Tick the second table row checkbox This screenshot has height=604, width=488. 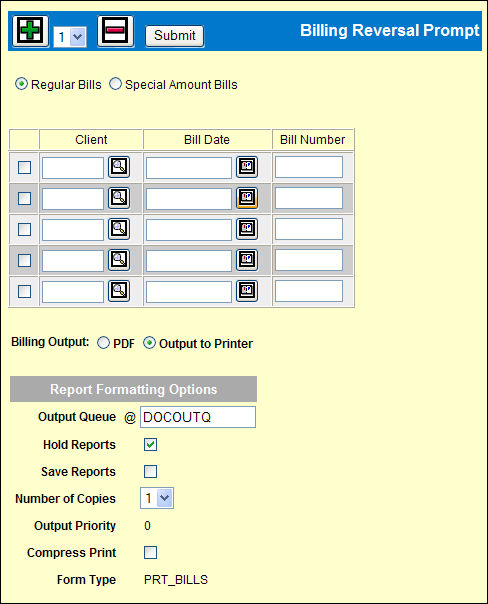pos(25,198)
